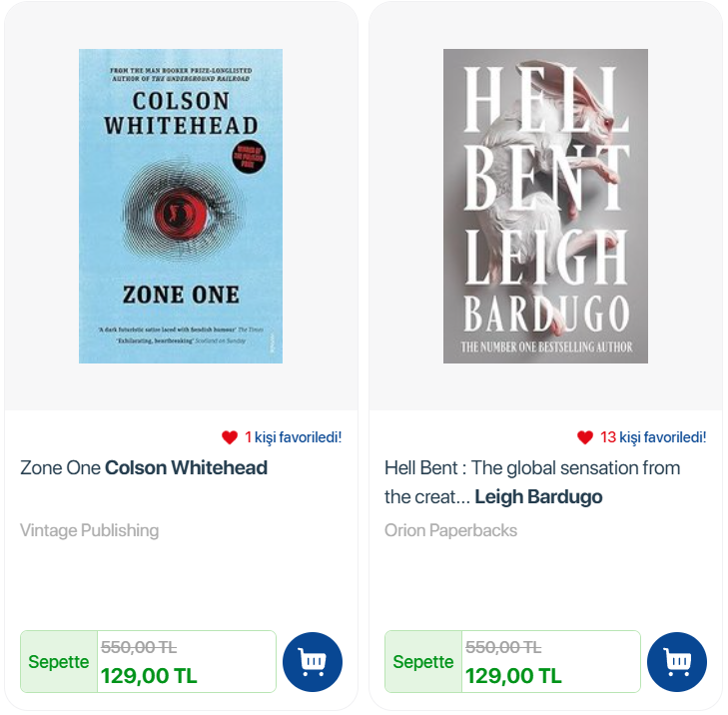The image size is (728, 715).
Task: Click the Sepette label under Hell Bent
Action: [423, 662]
